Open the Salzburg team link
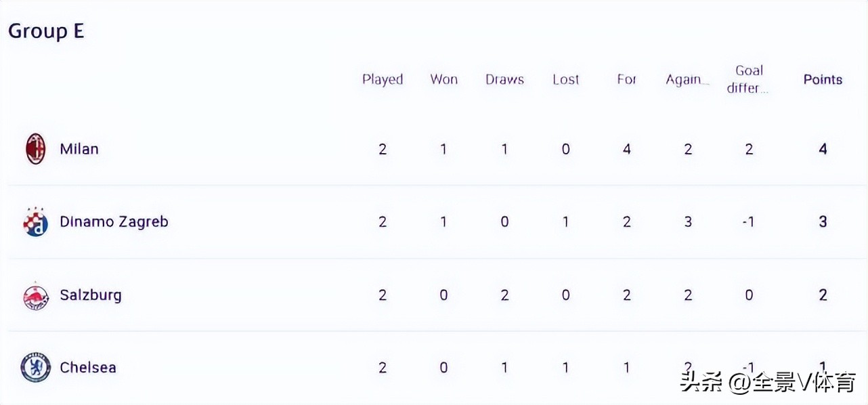The width and height of the screenshot is (868, 405). 91,295
